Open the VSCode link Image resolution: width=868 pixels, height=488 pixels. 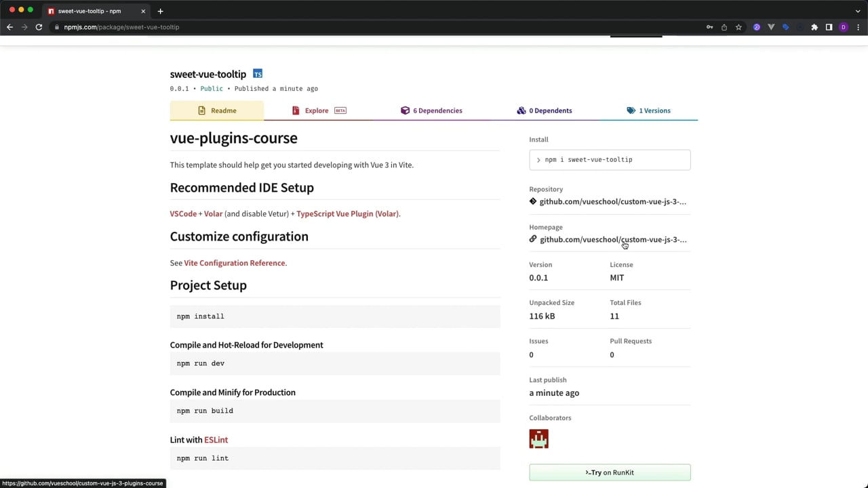(183, 213)
